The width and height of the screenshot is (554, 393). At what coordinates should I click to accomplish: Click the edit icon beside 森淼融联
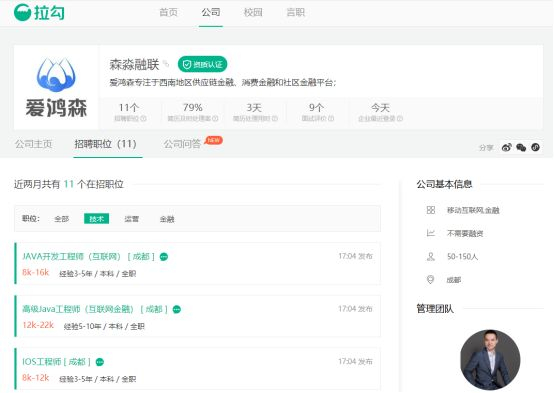pos(166,64)
